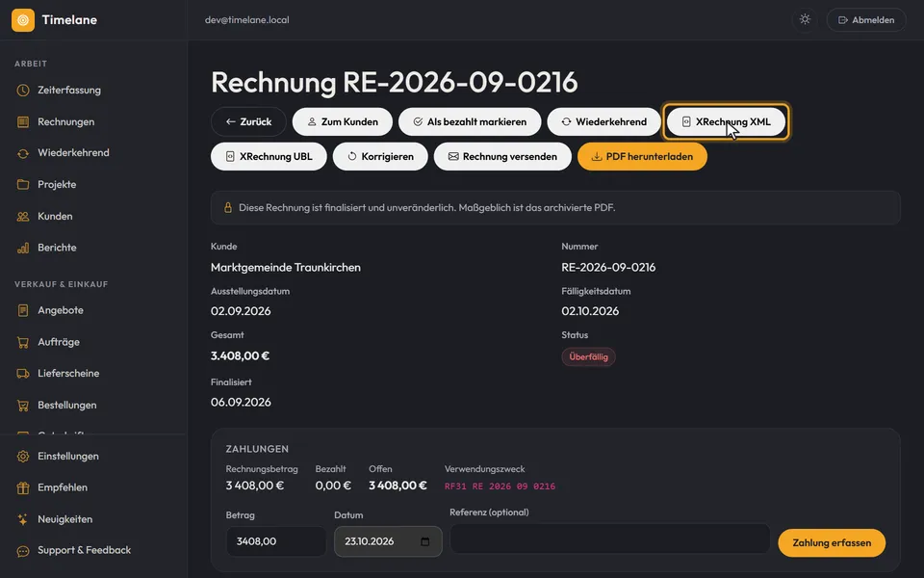Toggle the light/dark theme sun icon
The height and width of the screenshot is (578, 924).
click(x=805, y=19)
